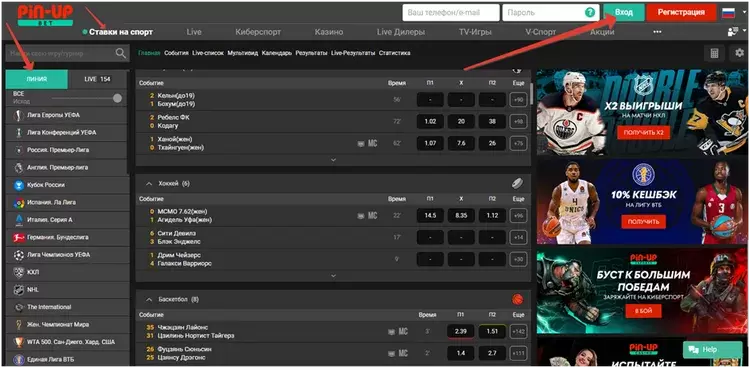Select П1 odds 1.02 for Ребелс ФК
The height and width of the screenshot is (368, 750).
[430, 122]
